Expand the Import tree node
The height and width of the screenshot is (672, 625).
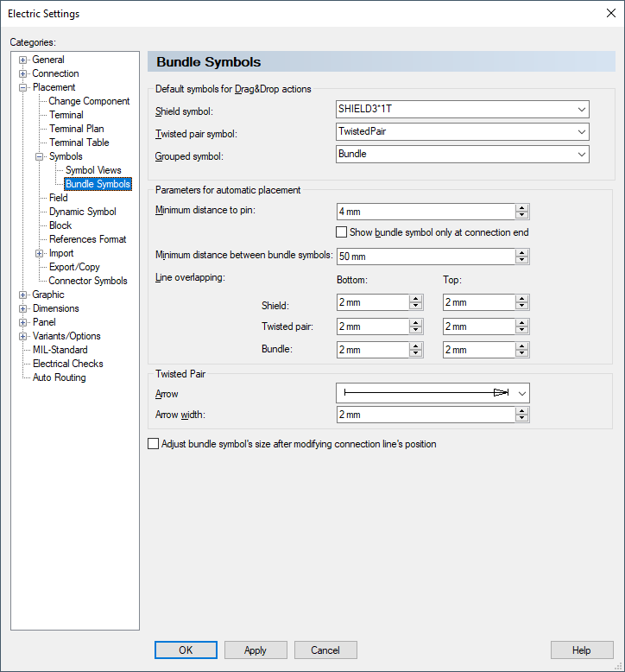(x=40, y=253)
